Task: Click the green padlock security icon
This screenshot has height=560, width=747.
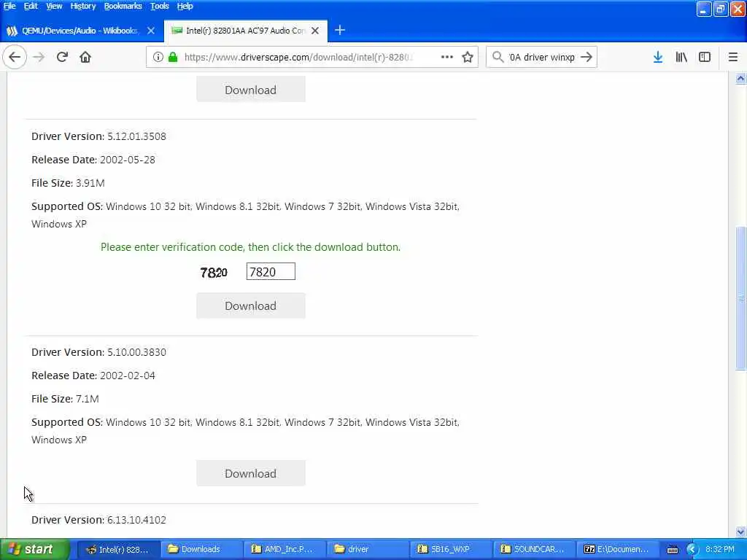Action: (x=173, y=57)
